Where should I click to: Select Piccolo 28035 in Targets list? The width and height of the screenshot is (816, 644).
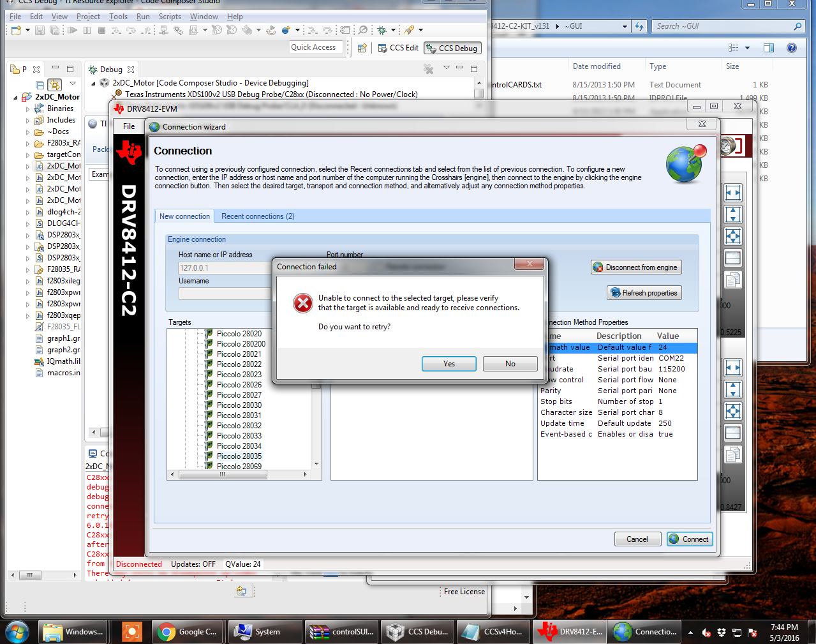(x=239, y=456)
